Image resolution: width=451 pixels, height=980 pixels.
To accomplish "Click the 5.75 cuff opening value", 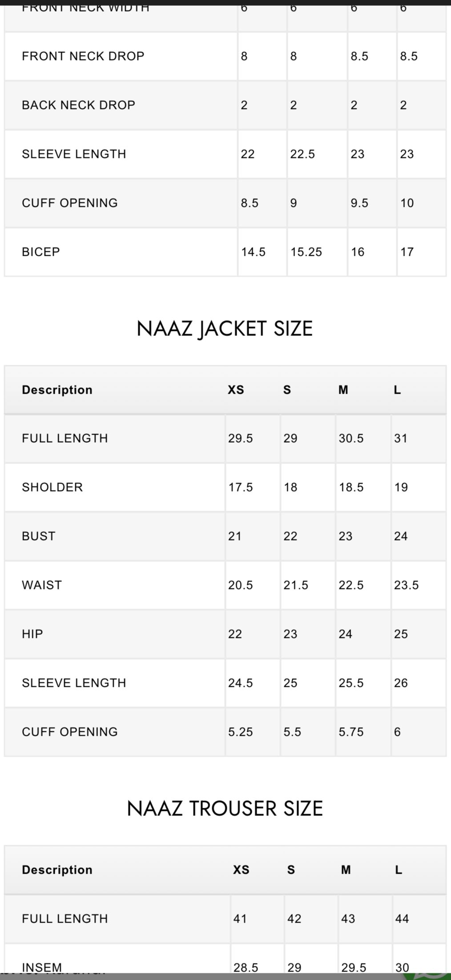I will click(x=351, y=732).
